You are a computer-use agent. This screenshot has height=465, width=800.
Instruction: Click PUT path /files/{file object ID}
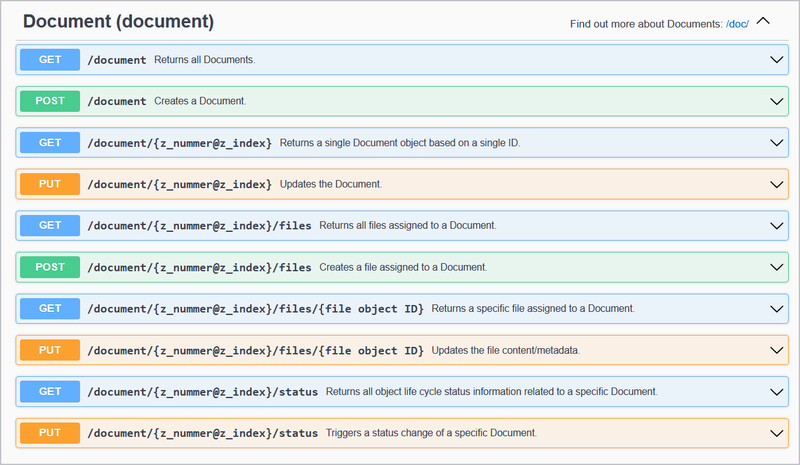pyautogui.click(x=255, y=351)
